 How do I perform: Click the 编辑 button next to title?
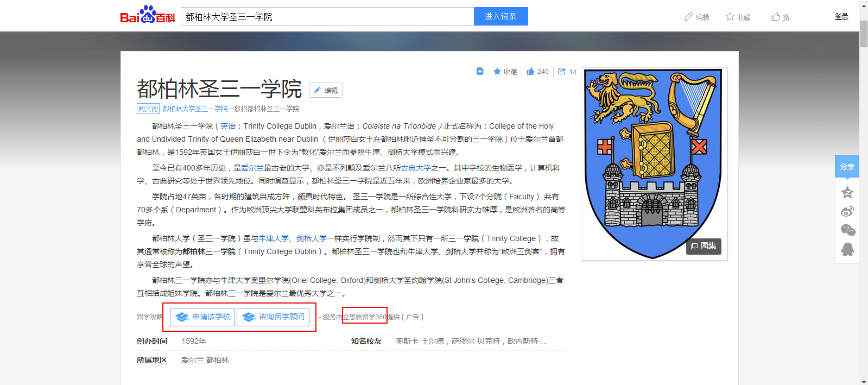326,90
